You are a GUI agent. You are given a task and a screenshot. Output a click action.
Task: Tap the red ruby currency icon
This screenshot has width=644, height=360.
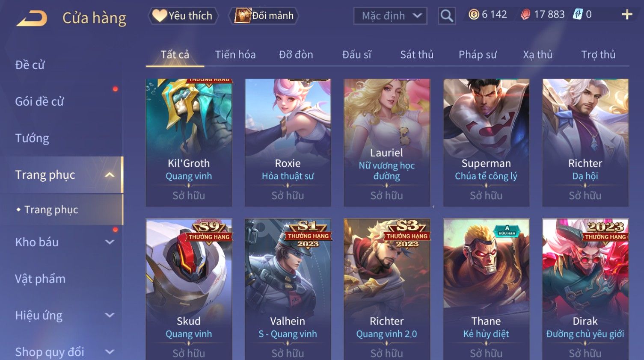pyautogui.click(x=525, y=15)
